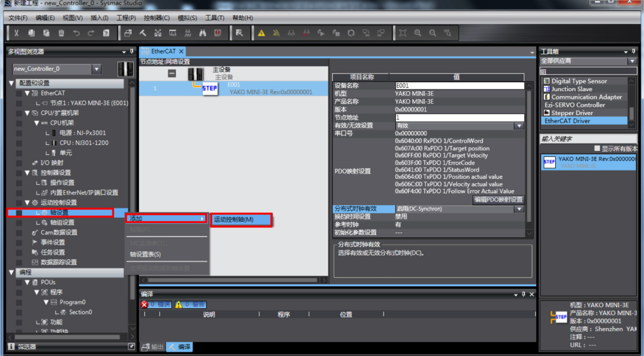Collapse the 编程 section

pyautogui.click(x=11, y=273)
